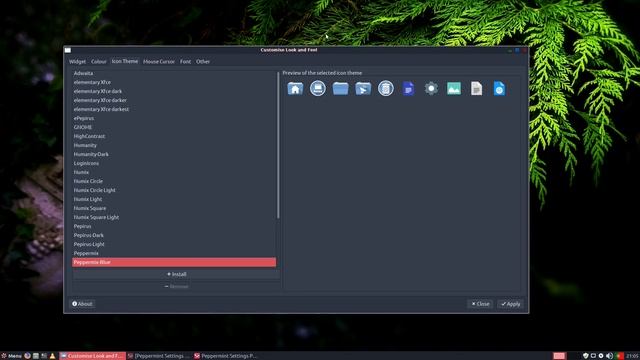The height and width of the screenshot is (360, 640).
Task: Apply the selected icon theme
Action: [511, 304]
